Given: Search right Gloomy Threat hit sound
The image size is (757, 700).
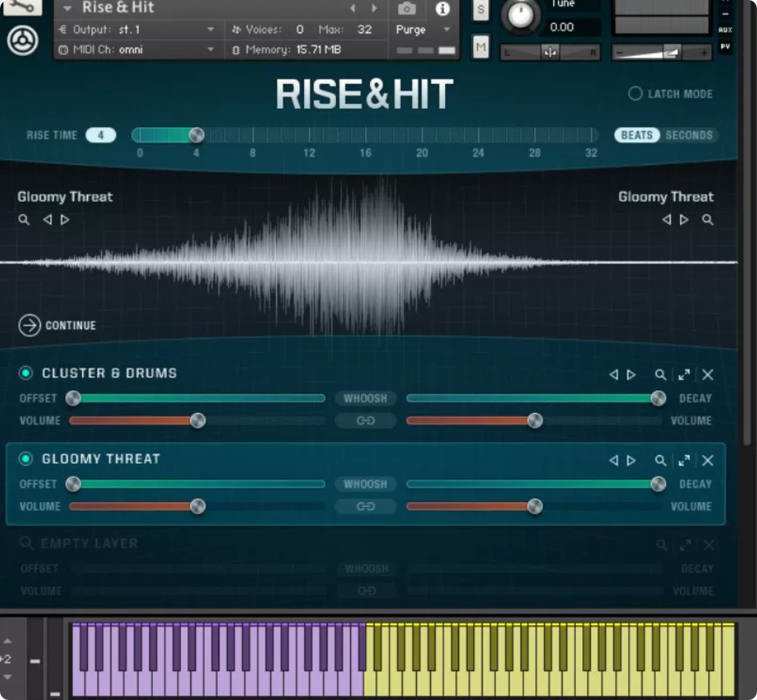Looking at the screenshot, I should [707, 220].
